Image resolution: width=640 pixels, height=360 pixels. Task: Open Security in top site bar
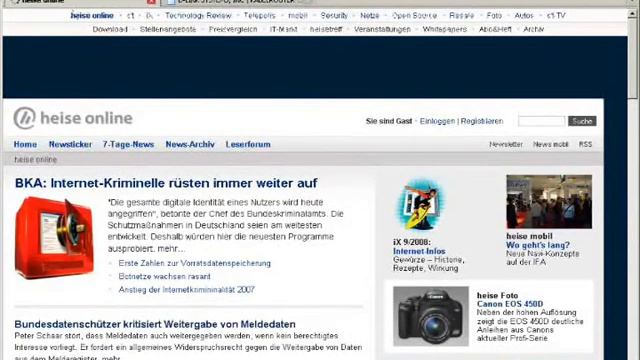(x=334, y=16)
